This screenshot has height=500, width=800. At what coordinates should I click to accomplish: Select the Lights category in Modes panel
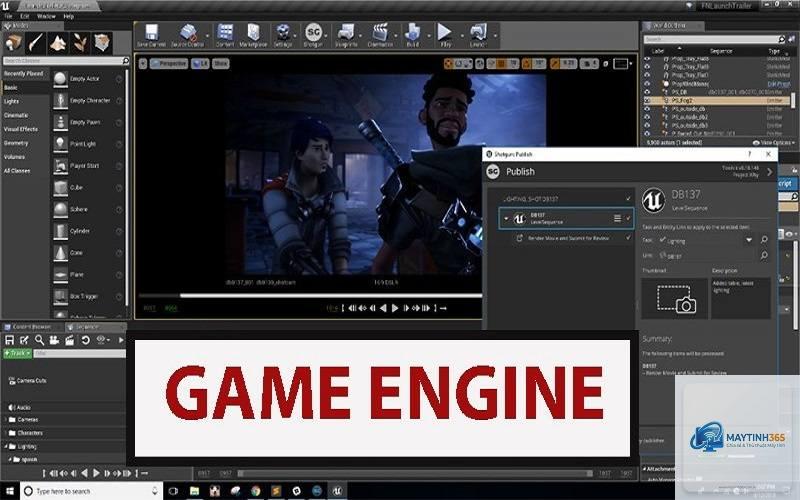pos(11,101)
